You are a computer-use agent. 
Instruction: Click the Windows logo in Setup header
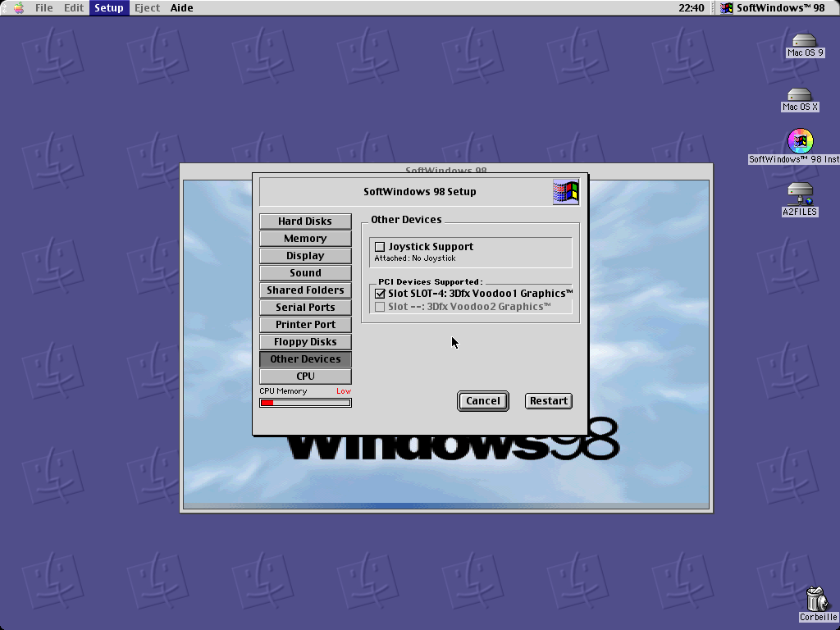566,192
